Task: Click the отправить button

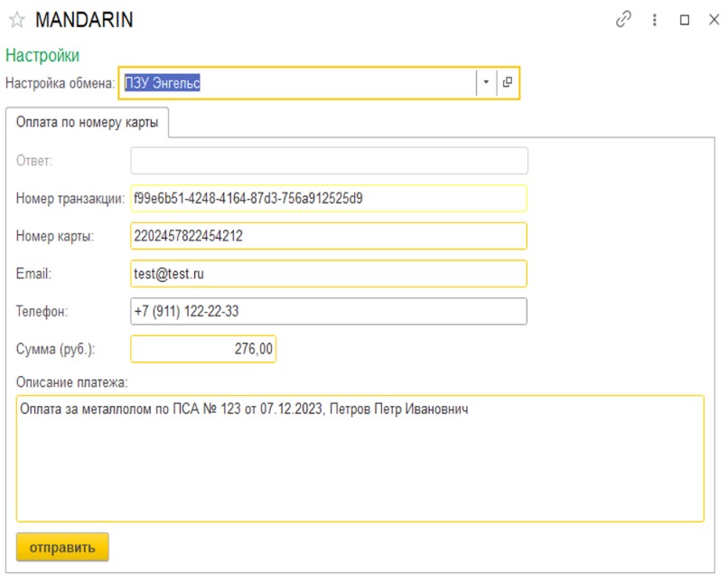Action: pos(62,547)
